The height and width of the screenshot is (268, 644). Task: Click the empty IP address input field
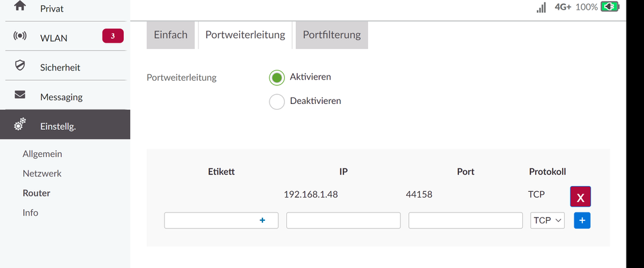343,220
